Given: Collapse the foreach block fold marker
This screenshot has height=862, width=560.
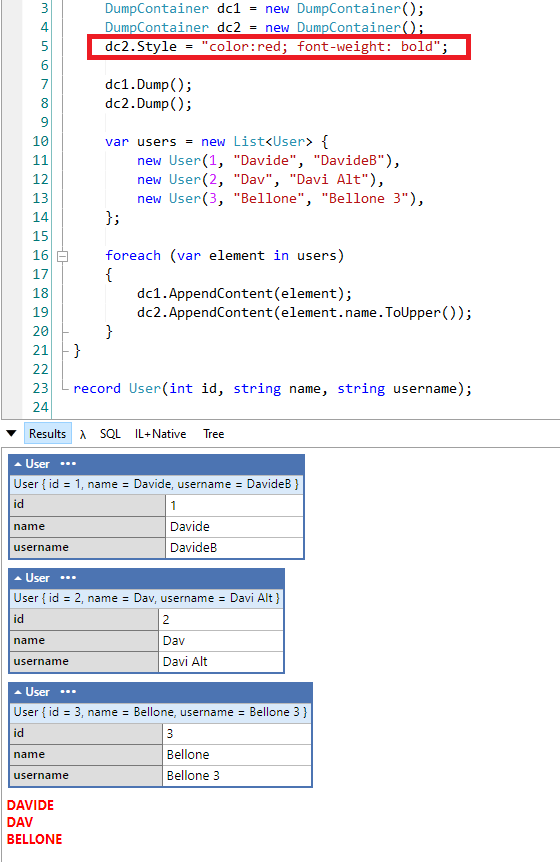Looking at the screenshot, I should coord(63,256).
